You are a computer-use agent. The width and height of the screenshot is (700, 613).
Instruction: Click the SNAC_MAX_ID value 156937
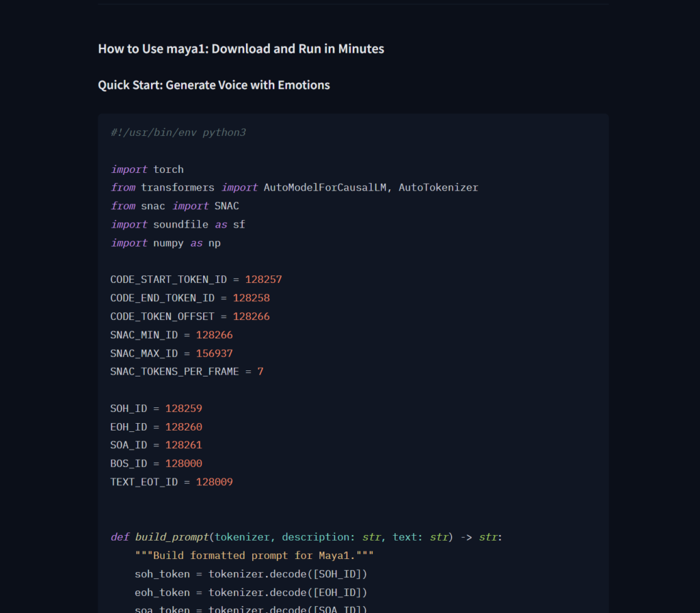[214, 353]
